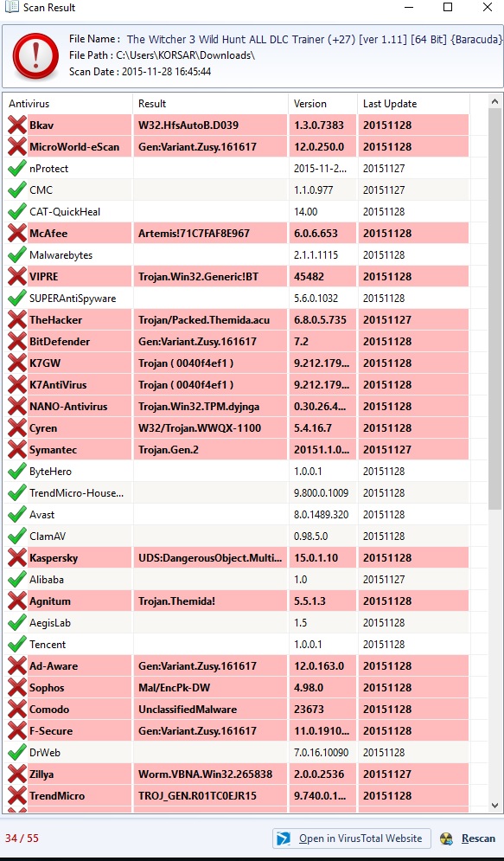Screen dimensions: 504x861
Task: Click the green check icon next to Malwarebytes
Action: pos(17,254)
